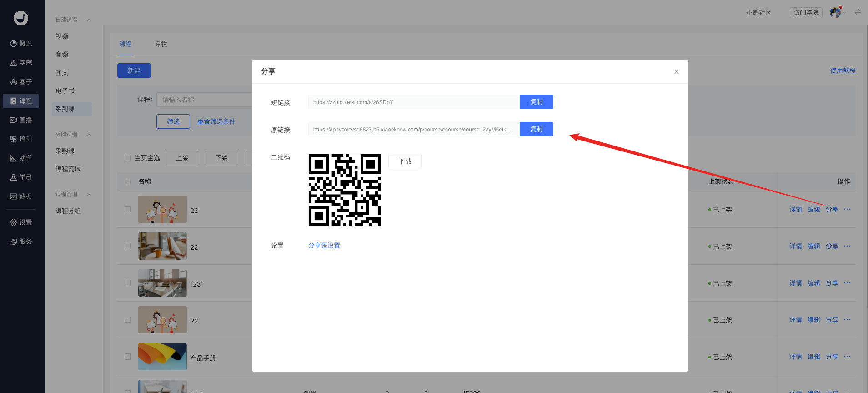Screen dimensions: 868x393
Task: Collapse the 自建课程 menu group
Action: [89, 20]
